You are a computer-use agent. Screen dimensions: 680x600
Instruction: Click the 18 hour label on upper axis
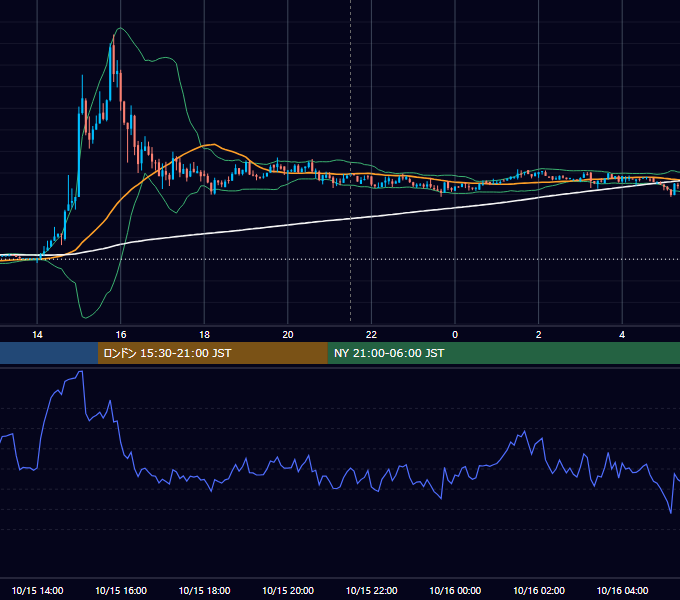click(x=204, y=335)
